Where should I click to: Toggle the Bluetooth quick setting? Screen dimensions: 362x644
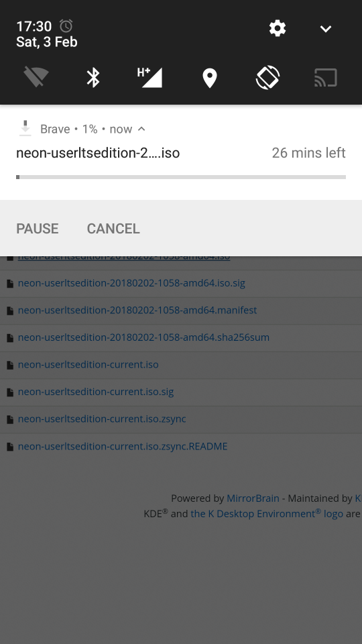93,77
